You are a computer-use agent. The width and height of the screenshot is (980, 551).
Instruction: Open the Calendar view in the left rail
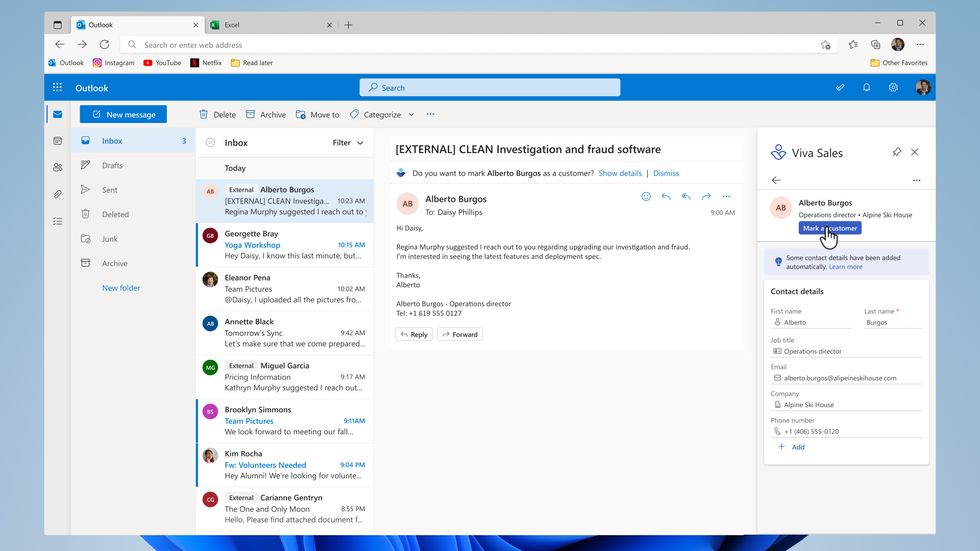pos(58,141)
